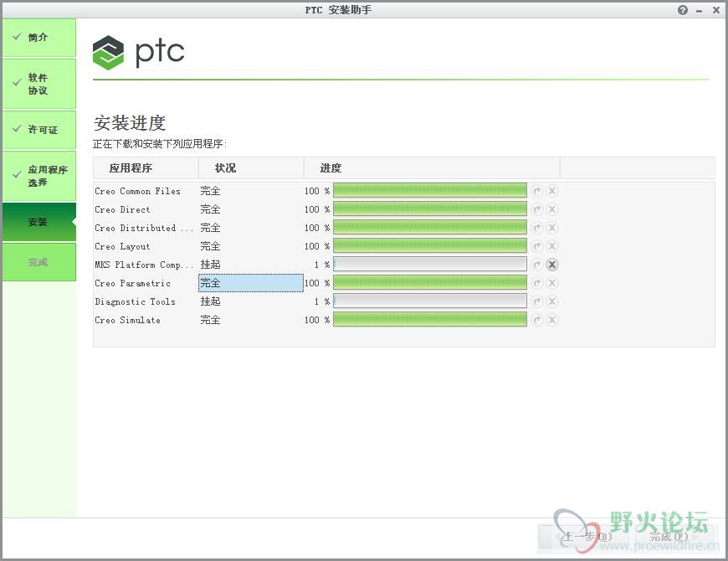Cancel the MKS Platform Comp install
This screenshot has height=561, width=728.
552,265
